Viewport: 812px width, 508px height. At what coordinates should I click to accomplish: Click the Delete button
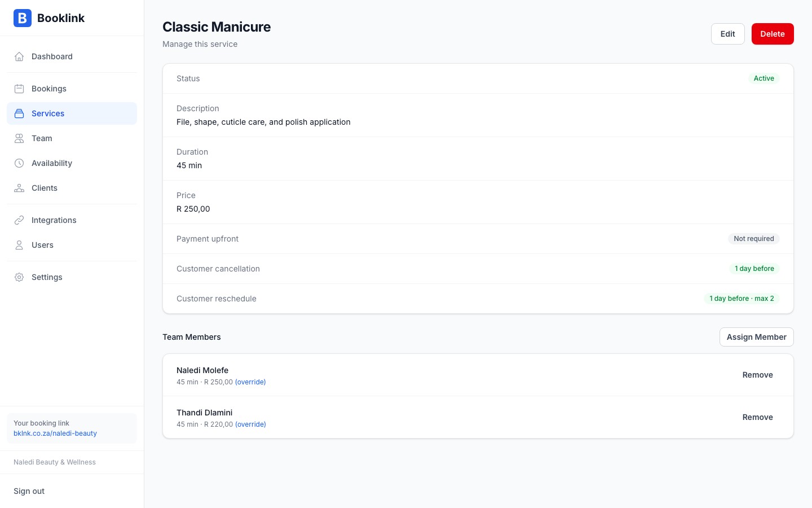point(773,34)
